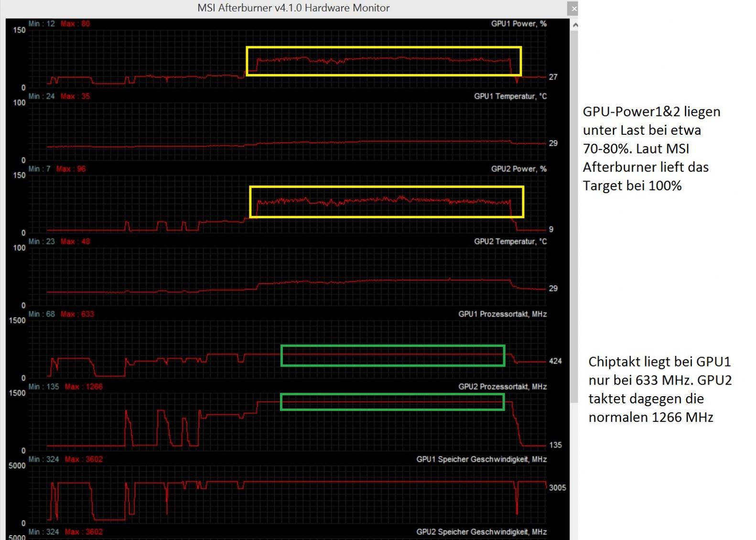Click the 'GPU2 Power, %' graph label

(x=518, y=169)
